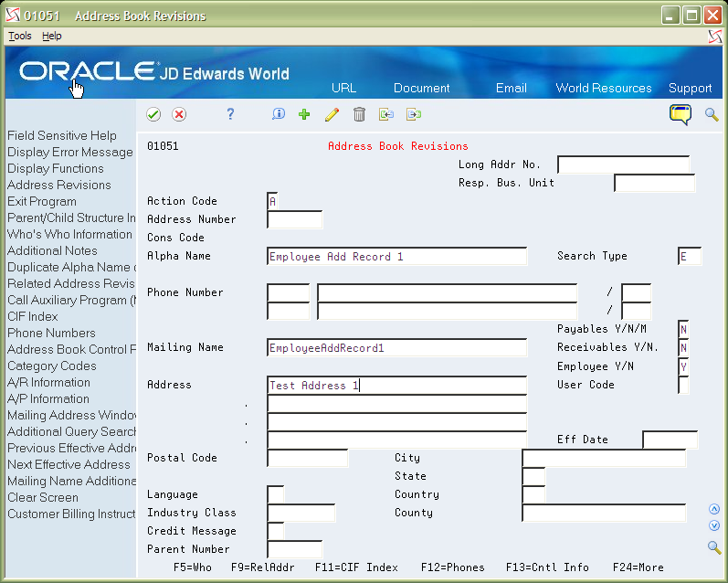Click the magnifier icon in the toolbar
Viewport: 728px width, 583px height.
point(712,114)
